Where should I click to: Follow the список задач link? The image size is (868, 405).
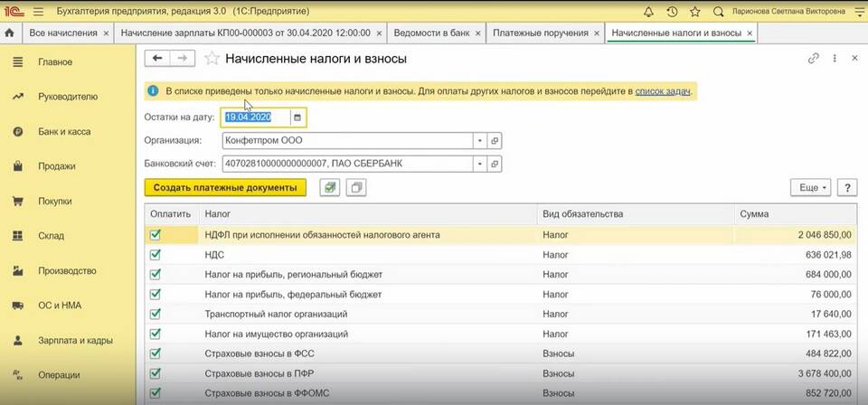pyautogui.click(x=665, y=91)
